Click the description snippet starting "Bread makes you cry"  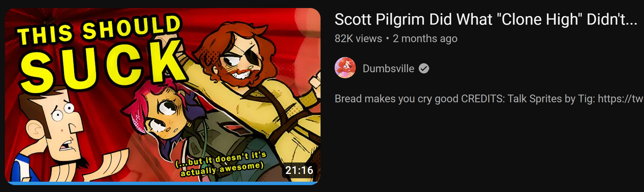pos(489,99)
